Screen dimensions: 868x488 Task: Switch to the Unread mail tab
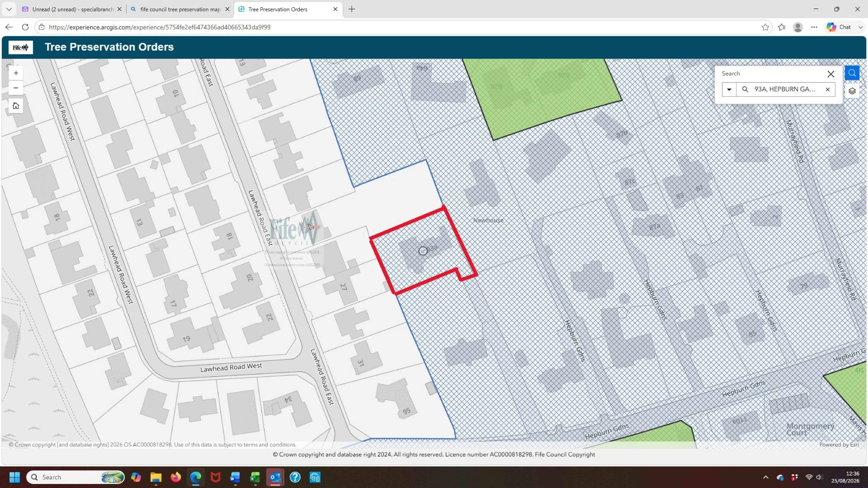(x=72, y=9)
